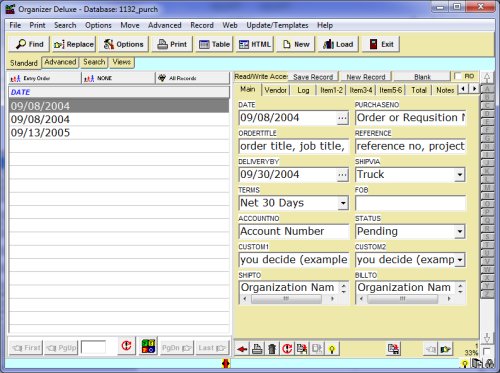Click the Exit toolbar button
500x373 pixels.
pos(381,44)
